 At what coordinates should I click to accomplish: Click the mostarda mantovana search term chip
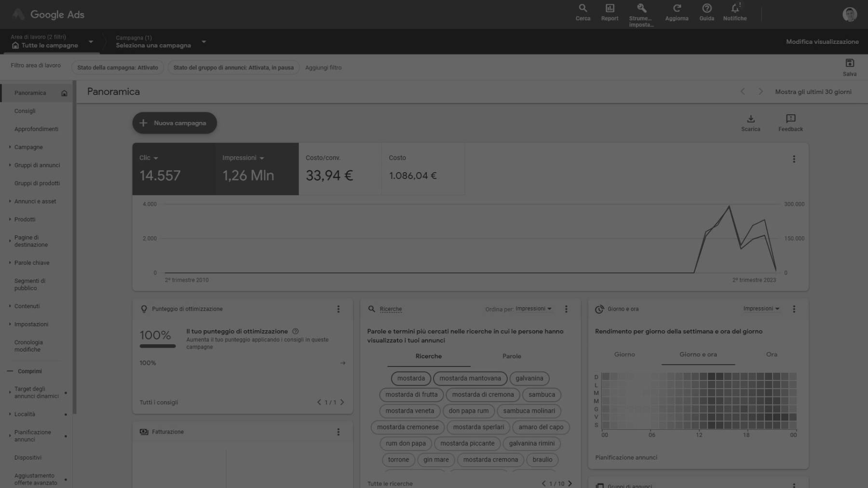pyautogui.click(x=470, y=379)
